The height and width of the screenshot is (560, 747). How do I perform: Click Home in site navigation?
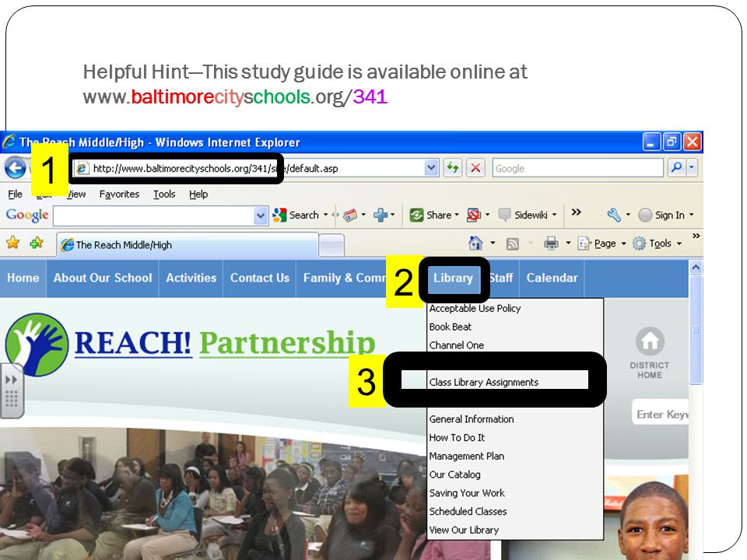click(x=23, y=278)
